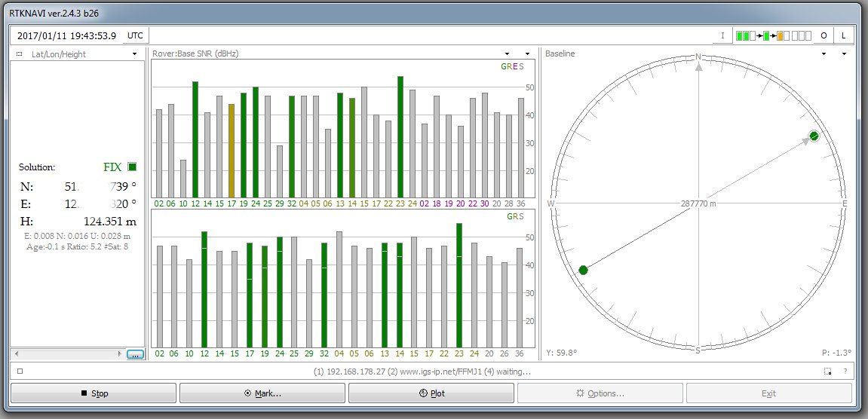Viewport: 868px width, 419px height.
Task: Open the left dropdown arrow of Baseline panel
Action: [x=824, y=54]
